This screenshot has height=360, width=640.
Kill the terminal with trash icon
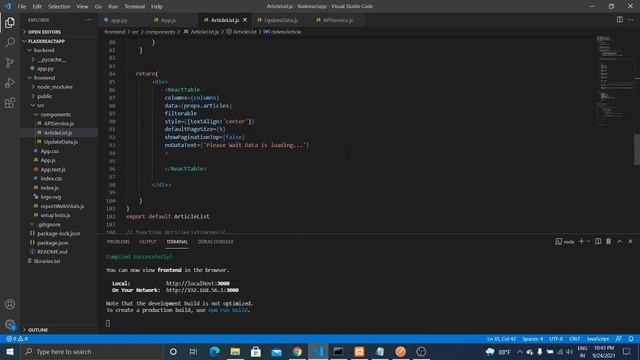[x=609, y=241]
